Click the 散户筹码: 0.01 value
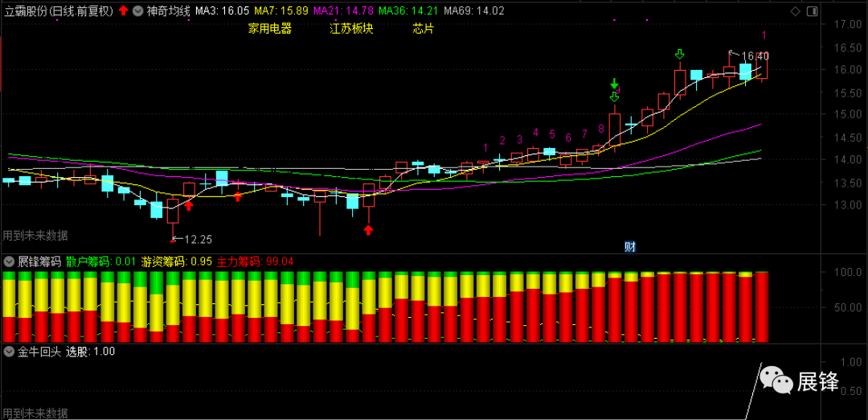This screenshot has width=868, height=420. [100, 261]
